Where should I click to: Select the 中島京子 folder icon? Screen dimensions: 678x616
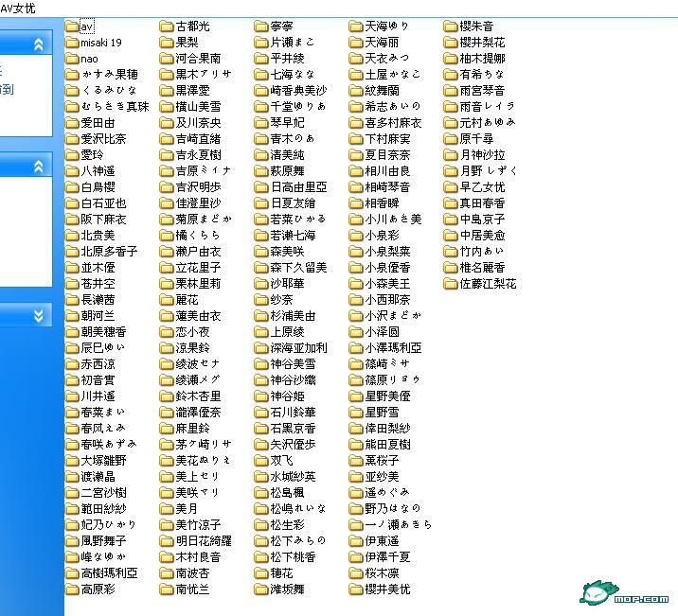[x=451, y=220]
